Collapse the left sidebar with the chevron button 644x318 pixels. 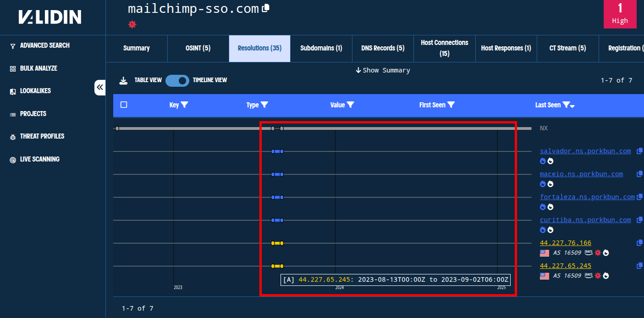100,87
